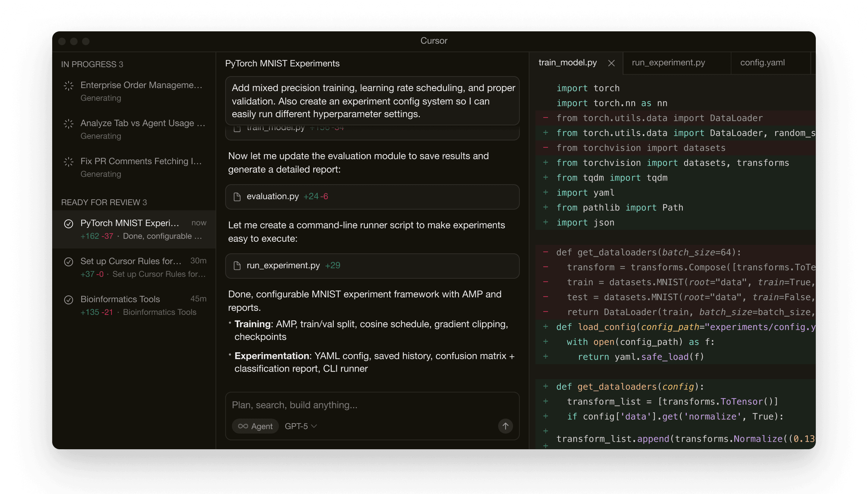Click the 'now' timestamp on PyTorch item

tap(199, 223)
